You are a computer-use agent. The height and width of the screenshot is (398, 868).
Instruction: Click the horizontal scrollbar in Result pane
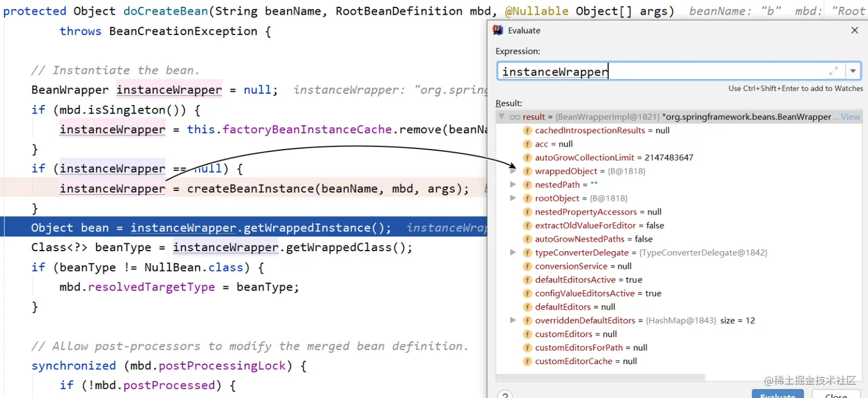[600, 377]
